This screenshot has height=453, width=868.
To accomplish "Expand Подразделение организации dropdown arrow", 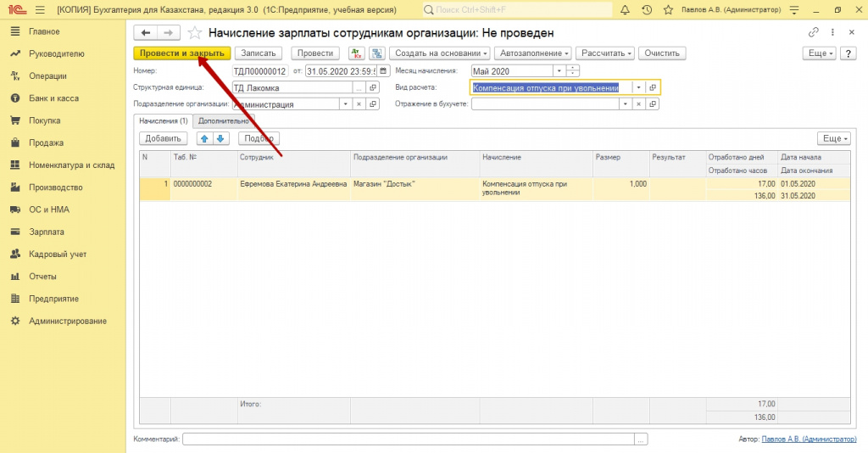I will (346, 104).
